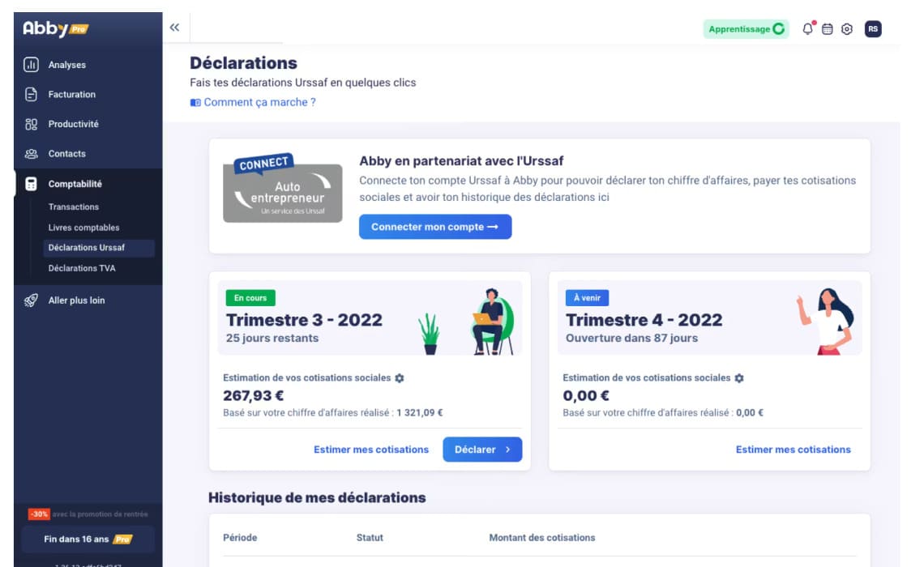This screenshot has height=567, width=924.
Task: Click the Statut column header
Action: point(370,538)
